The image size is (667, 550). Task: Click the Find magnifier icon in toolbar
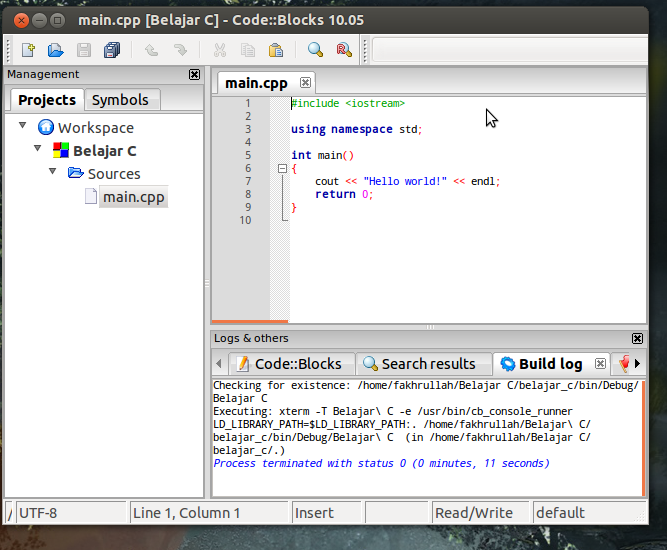315,50
